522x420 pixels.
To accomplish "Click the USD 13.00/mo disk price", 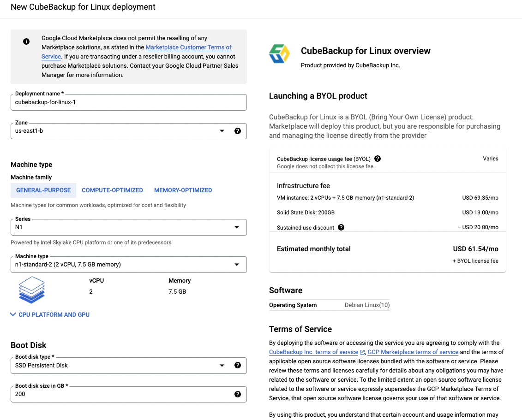I will click(480, 213).
